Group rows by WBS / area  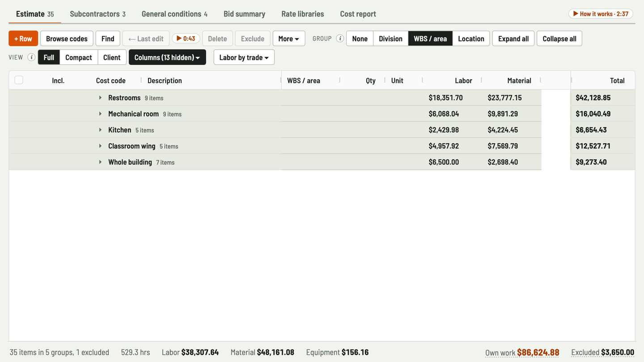[430, 38]
